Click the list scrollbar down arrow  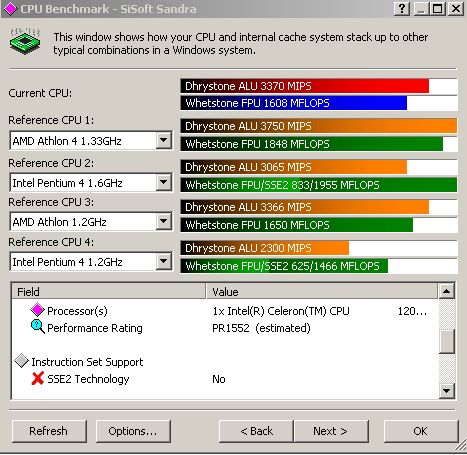[447, 390]
